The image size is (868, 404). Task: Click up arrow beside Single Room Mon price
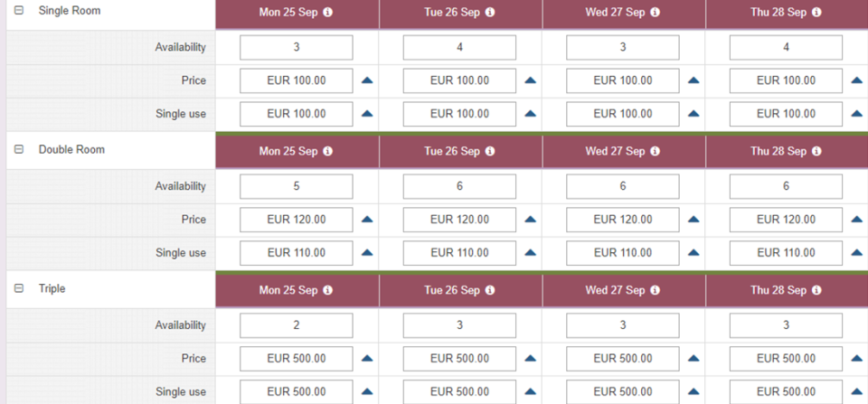pos(367,80)
